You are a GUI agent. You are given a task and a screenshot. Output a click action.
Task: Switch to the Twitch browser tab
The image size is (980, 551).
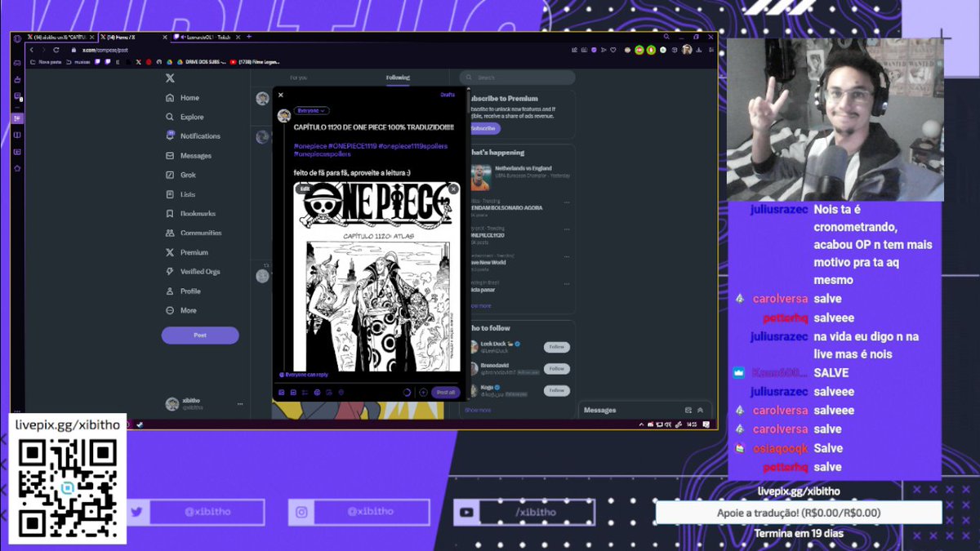[207, 37]
